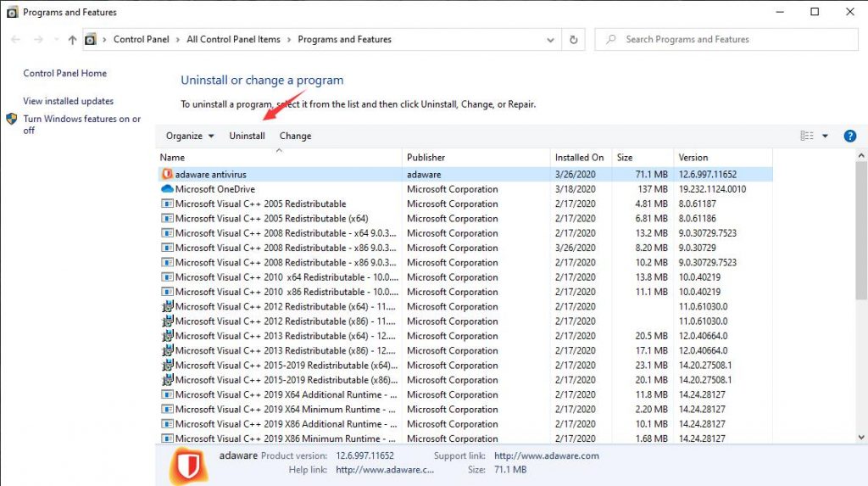Click icon for Visual C++ 2005 Redistributable (x64)

167,218
